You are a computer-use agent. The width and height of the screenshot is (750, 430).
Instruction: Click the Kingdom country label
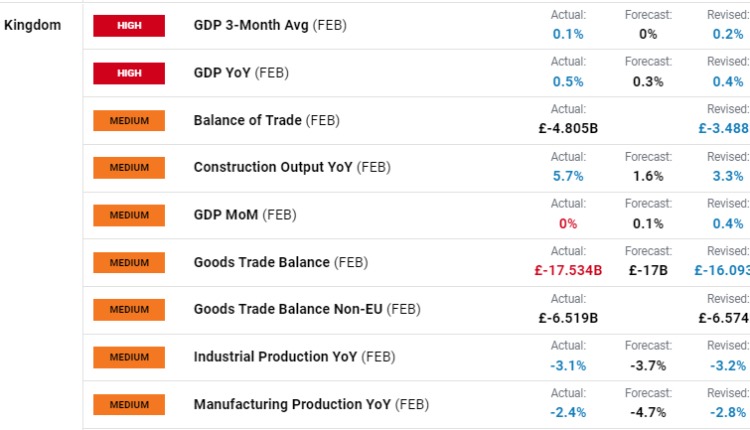click(32, 24)
